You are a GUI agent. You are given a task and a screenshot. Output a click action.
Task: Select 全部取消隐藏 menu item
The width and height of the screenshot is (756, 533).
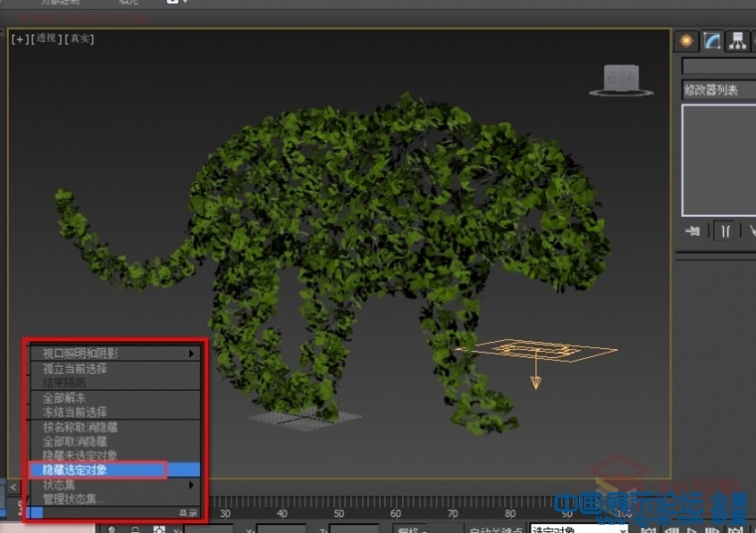[x=115, y=442]
